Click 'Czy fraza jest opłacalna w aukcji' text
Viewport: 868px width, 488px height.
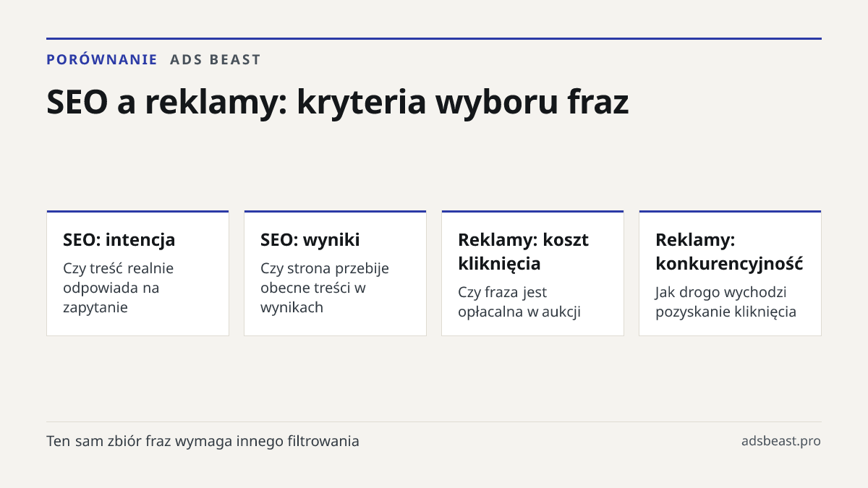coord(519,302)
